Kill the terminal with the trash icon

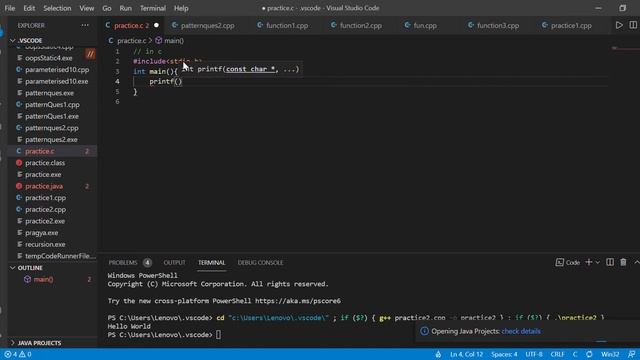point(623,262)
